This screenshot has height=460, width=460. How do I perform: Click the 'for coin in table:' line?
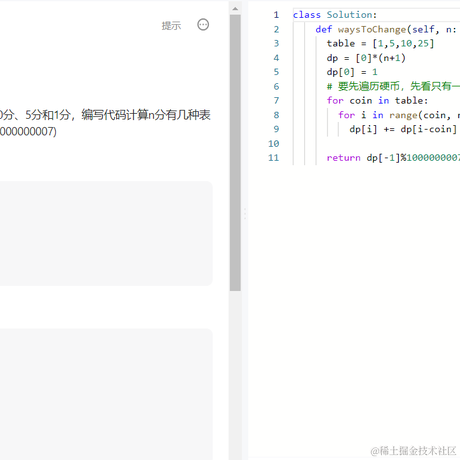(377, 100)
